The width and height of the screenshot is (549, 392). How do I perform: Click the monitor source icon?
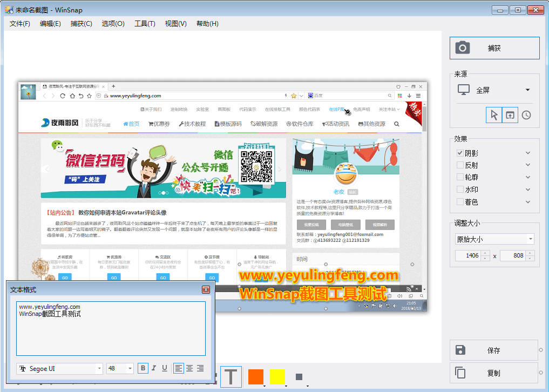point(464,90)
